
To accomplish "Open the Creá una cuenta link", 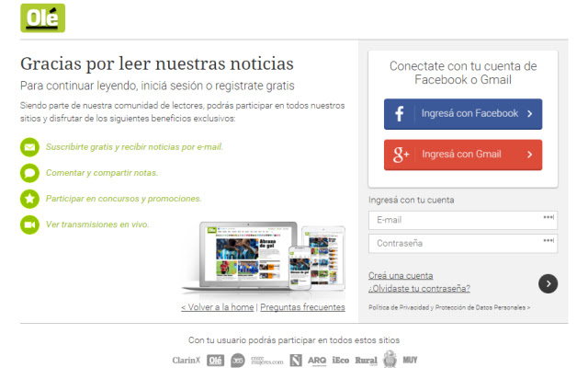I will [x=400, y=275].
